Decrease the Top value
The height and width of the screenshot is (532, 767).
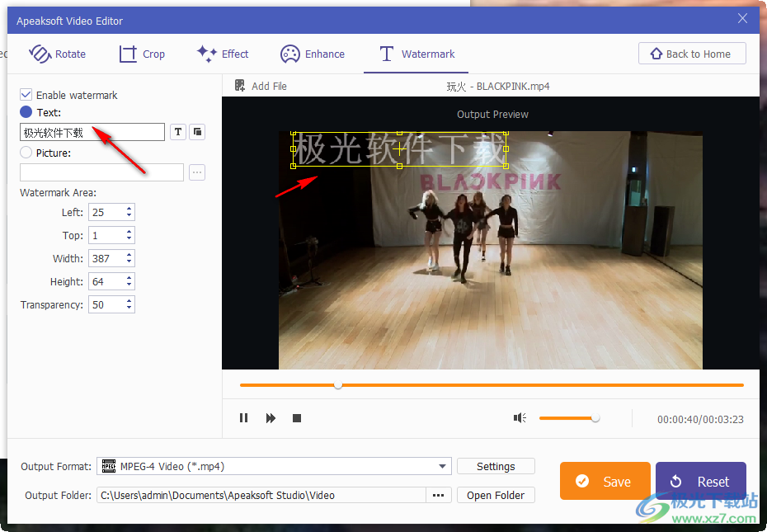point(129,239)
